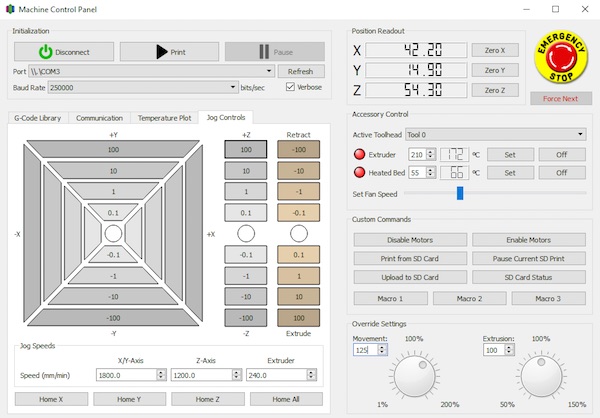Expand the Active Toolhead dropdown
This screenshot has height=418, width=600.
[580, 134]
